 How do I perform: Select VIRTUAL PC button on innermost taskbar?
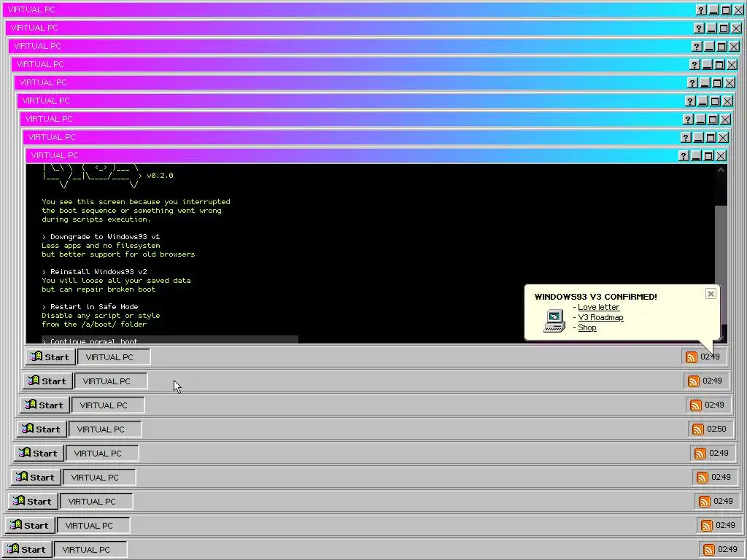114,357
